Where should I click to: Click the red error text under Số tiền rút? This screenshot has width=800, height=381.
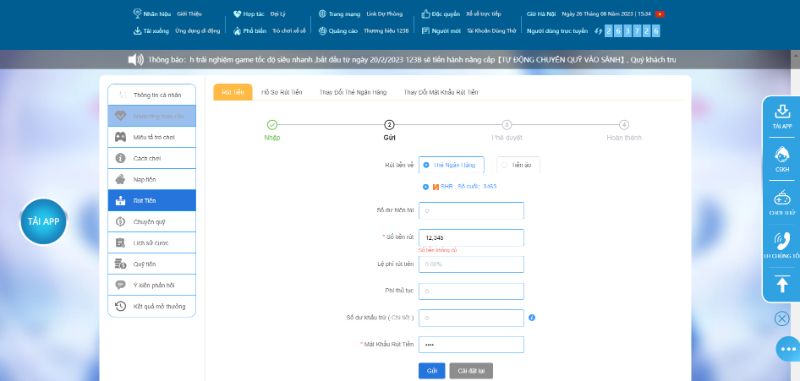437,250
